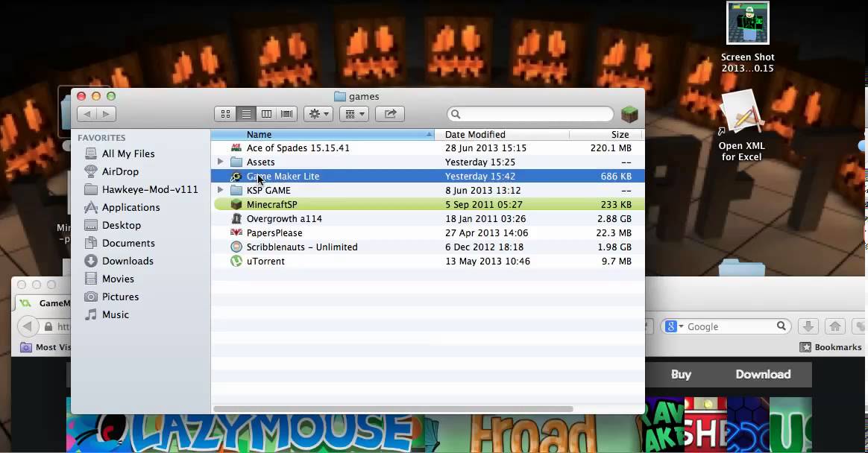
Task: Switch Finder to column view
Action: 266,114
